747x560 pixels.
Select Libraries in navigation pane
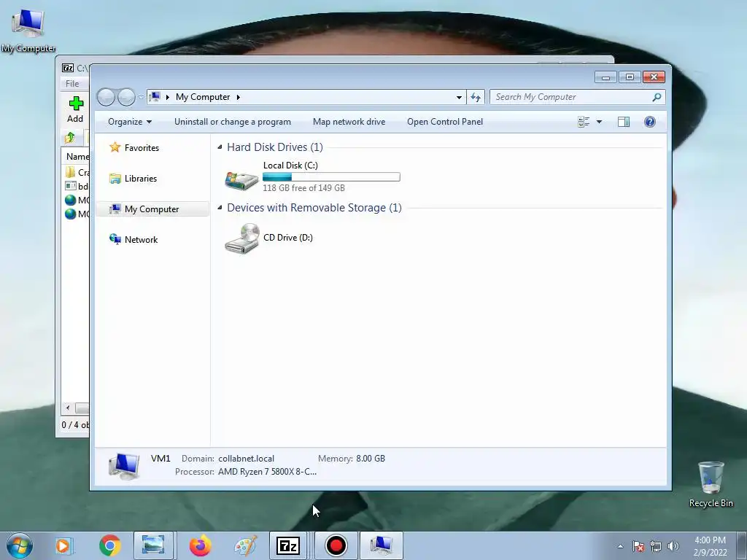tap(141, 179)
